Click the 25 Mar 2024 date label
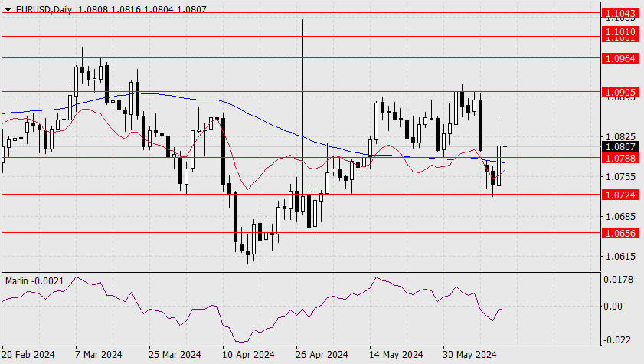Image resolution: width=644 pixels, height=364 pixels. click(x=175, y=354)
